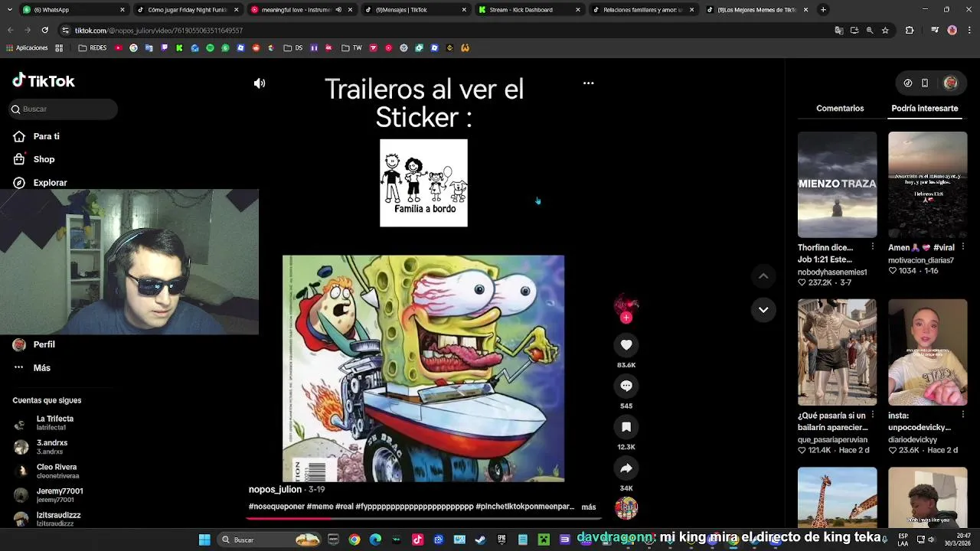The width and height of the screenshot is (980, 551).
Task: Click the address bar URL
Action: [158, 31]
